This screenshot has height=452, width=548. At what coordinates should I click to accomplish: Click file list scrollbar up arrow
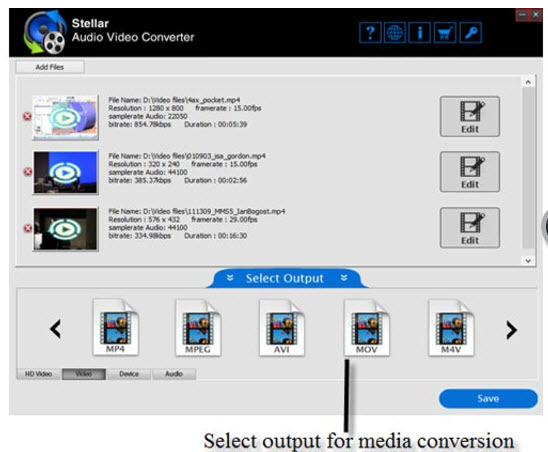pos(528,82)
